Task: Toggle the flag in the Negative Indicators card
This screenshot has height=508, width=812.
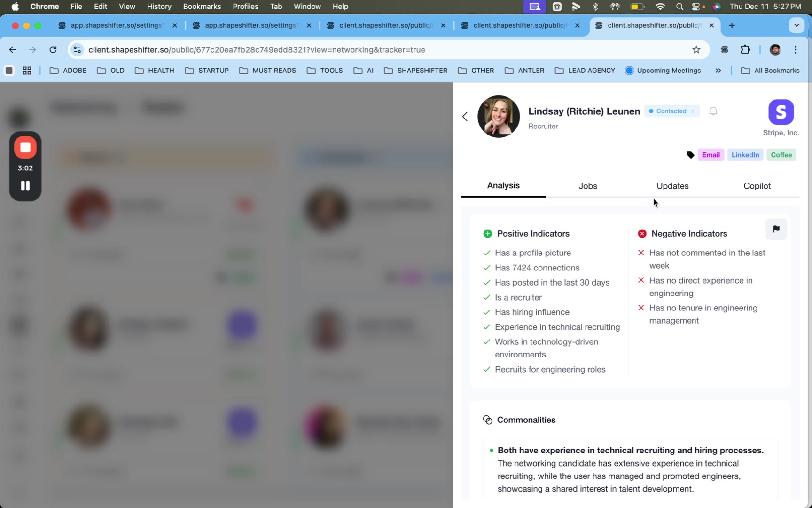Action: tap(776, 229)
